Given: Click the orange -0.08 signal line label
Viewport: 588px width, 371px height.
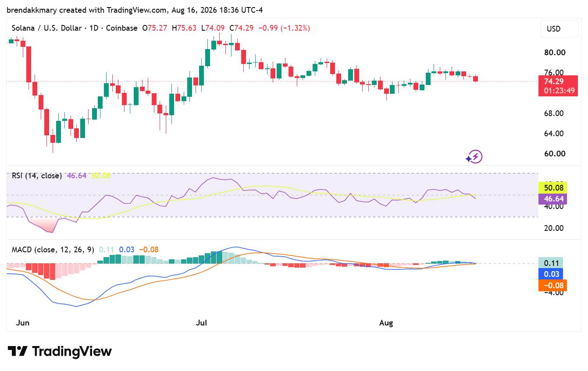Looking at the screenshot, I should tap(552, 286).
